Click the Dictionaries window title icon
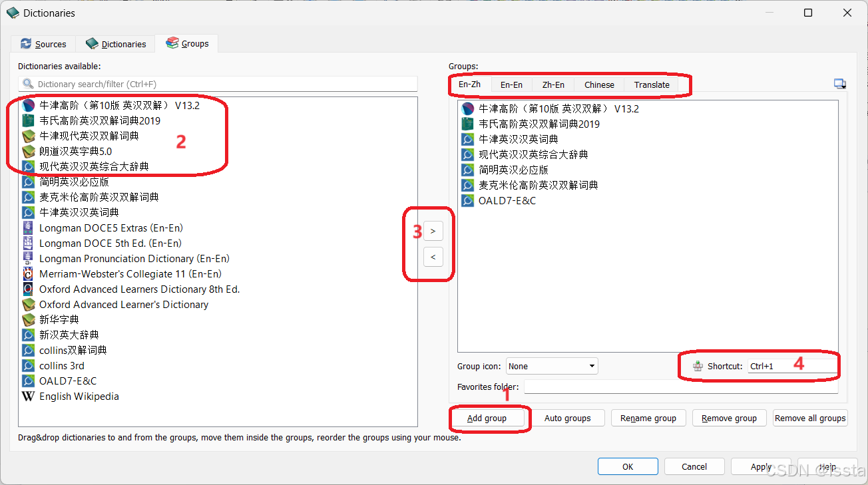 [13, 13]
